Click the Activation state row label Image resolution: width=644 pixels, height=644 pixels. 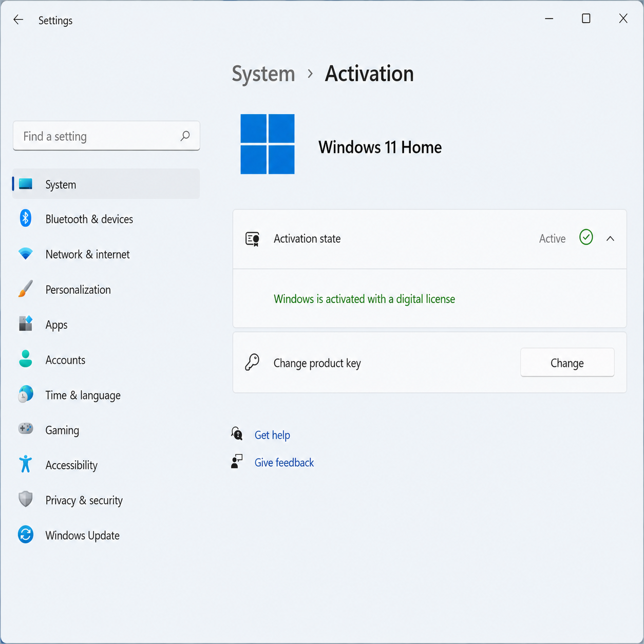tap(307, 239)
